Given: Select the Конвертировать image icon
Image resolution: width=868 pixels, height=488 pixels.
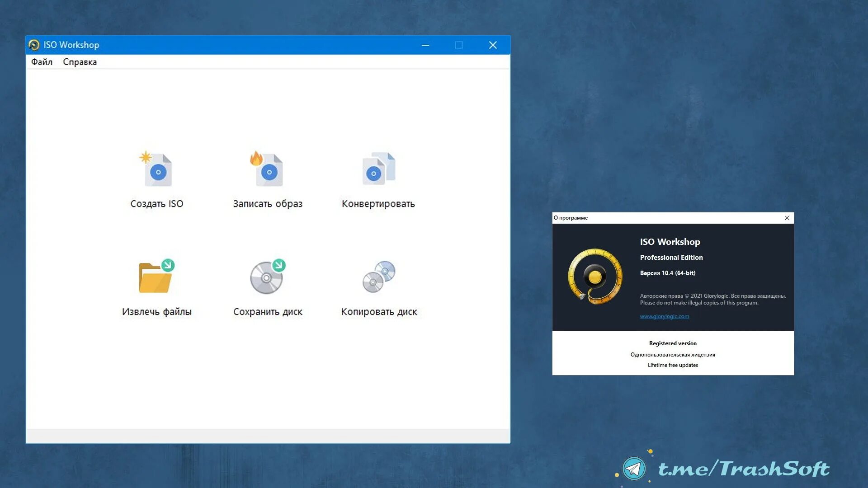Looking at the screenshot, I should (378, 169).
